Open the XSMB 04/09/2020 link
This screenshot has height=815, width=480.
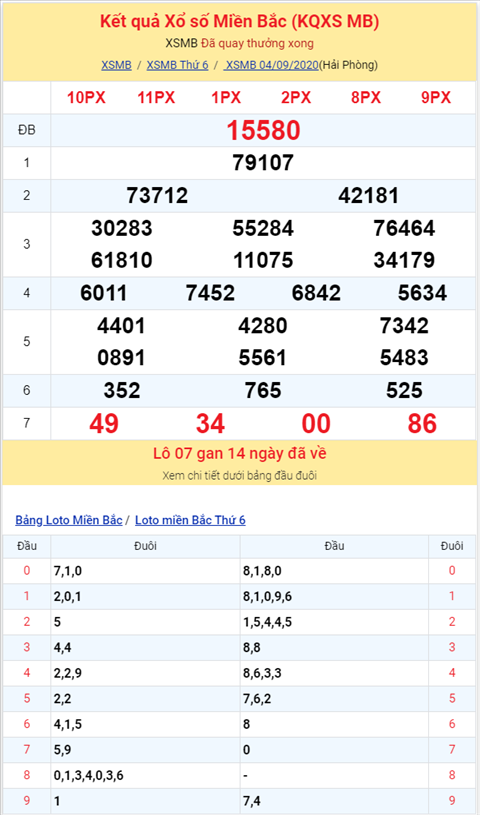[x=271, y=65]
